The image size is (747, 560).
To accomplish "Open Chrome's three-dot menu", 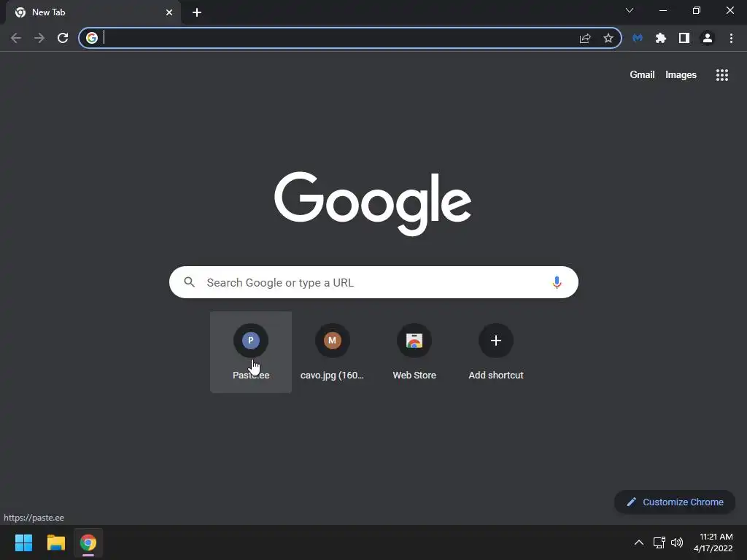I will click(731, 38).
